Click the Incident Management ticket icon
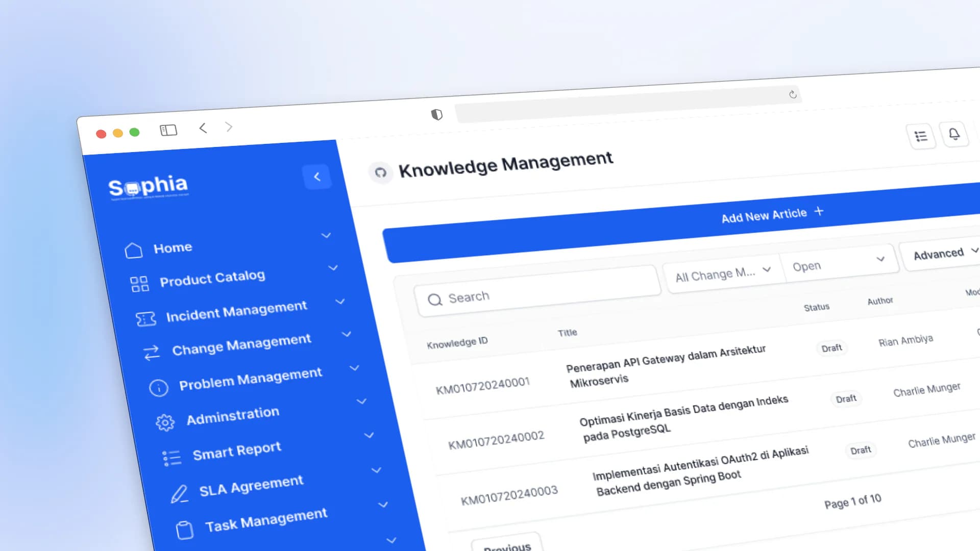The height and width of the screenshot is (551, 980). click(x=146, y=319)
